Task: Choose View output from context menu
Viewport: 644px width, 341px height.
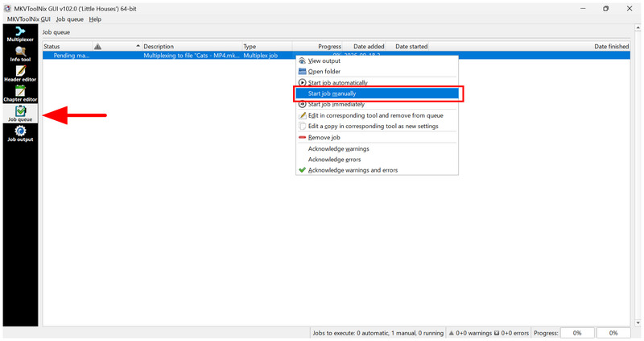Action: (377, 61)
